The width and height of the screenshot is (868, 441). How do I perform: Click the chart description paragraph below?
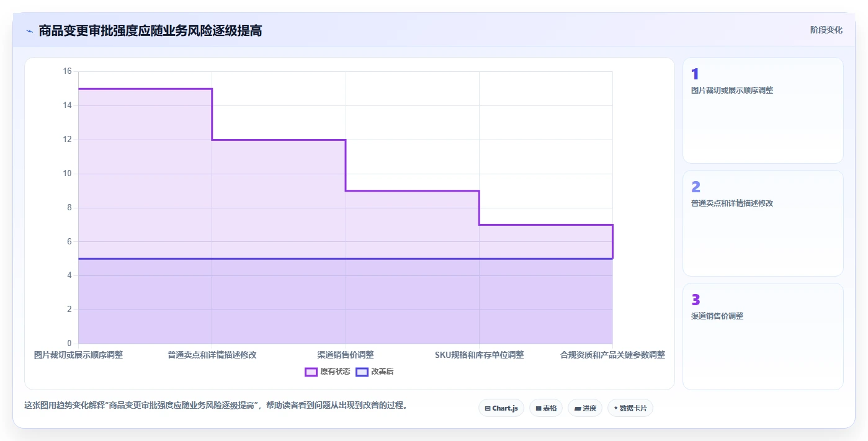pos(216,406)
